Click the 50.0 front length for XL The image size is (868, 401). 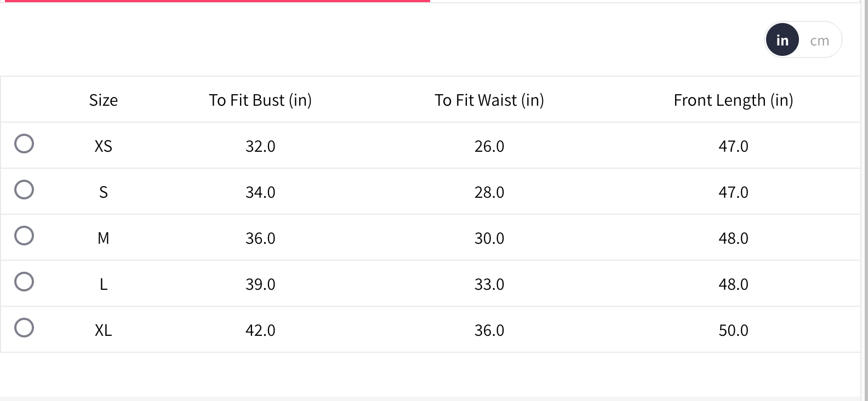[733, 330]
